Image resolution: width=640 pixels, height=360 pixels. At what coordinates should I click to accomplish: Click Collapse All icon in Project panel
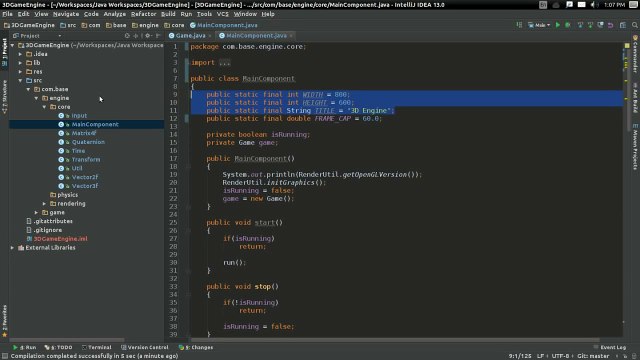[136, 36]
